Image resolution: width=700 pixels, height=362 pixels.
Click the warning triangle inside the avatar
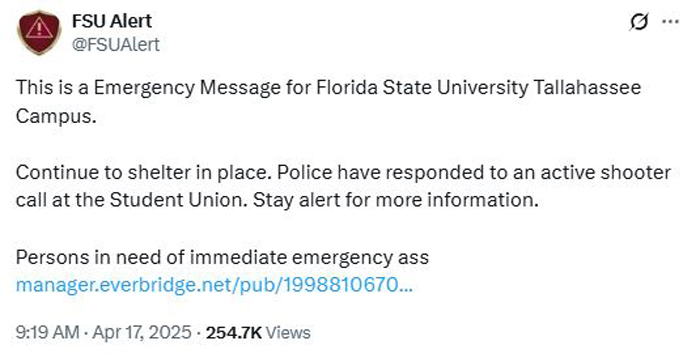(39, 28)
